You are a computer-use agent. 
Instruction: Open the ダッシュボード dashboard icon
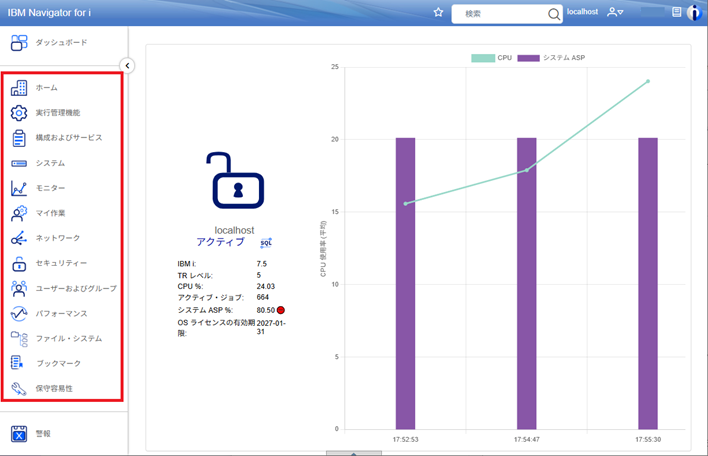coord(19,43)
